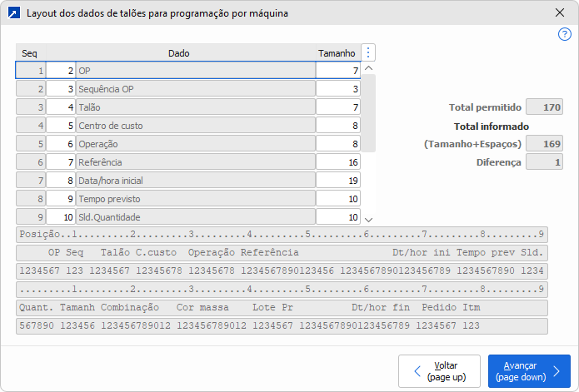
Task: Click the Total permitido value box
Action: pyautogui.click(x=545, y=107)
